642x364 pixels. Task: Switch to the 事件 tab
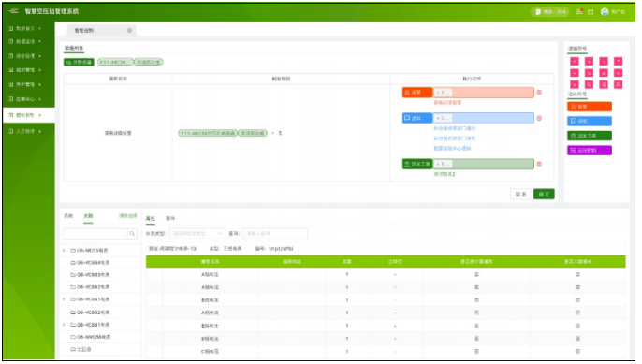(170, 219)
